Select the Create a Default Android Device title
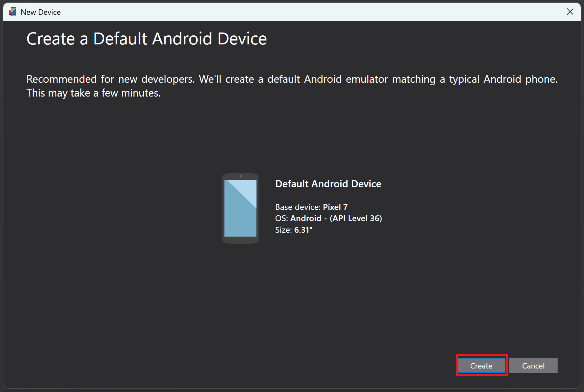 (x=146, y=38)
